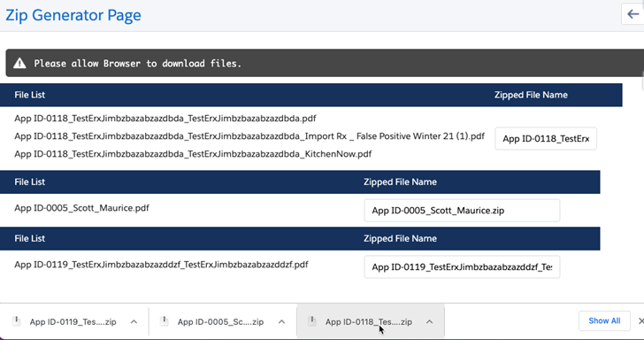Click the warning triangle icon in the alert banner
The height and width of the screenshot is (340, 644).
tap(19, 64)
